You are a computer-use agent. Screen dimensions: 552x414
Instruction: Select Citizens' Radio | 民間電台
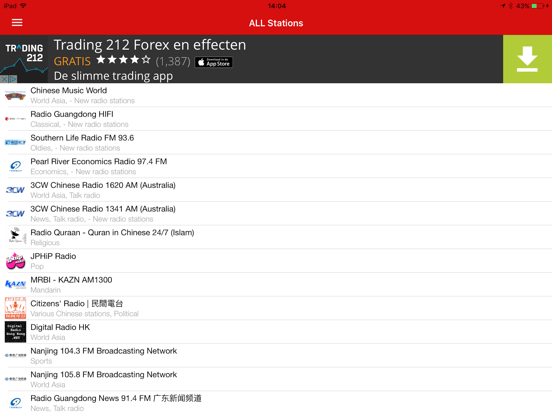pyautogui.click(x=276, y=308)
